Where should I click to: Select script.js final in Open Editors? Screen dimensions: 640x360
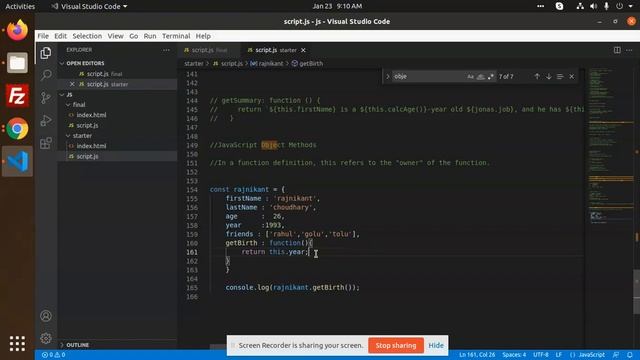click(104, 74)
